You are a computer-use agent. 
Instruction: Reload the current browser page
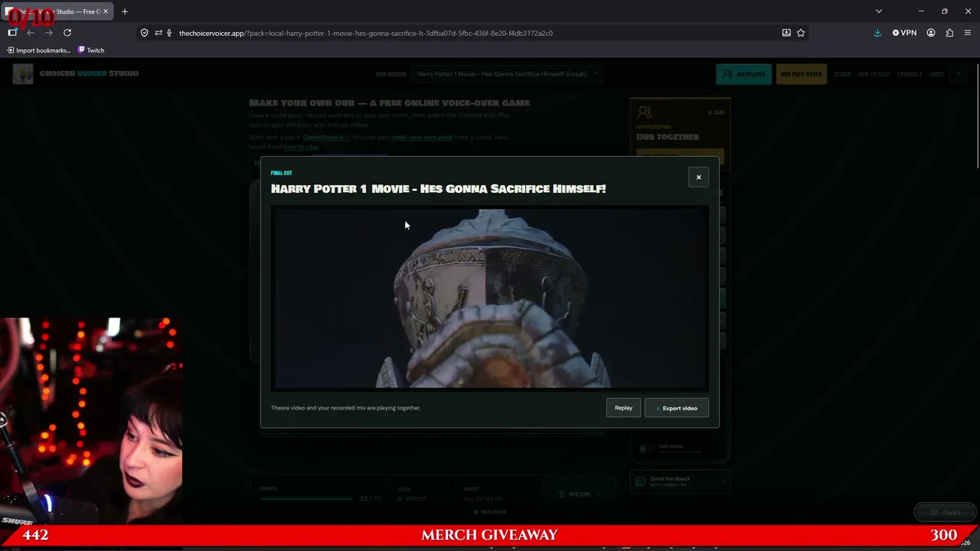click(x=67, y=33)
